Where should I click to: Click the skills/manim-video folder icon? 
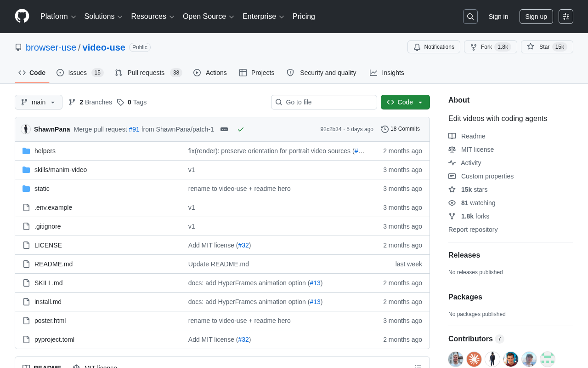click(x=26, y=170)
